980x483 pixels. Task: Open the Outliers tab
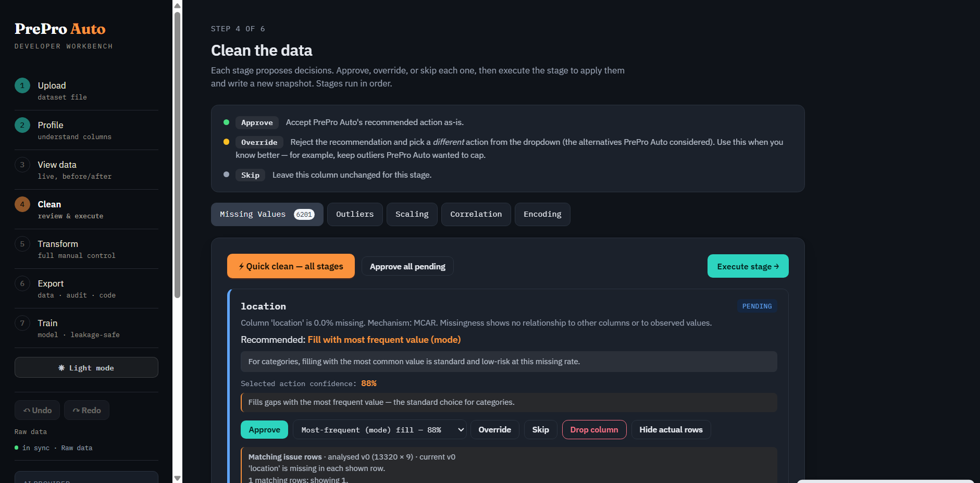tap(355, 214)
